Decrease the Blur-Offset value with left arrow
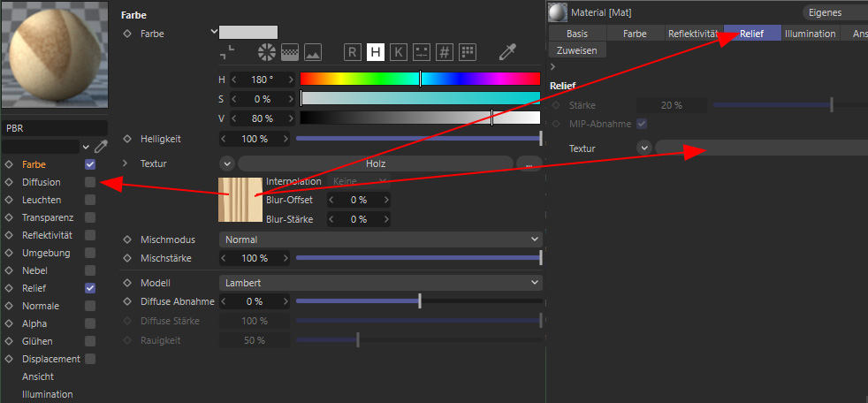The image size is (868, 403). click(x=331, y=200)
